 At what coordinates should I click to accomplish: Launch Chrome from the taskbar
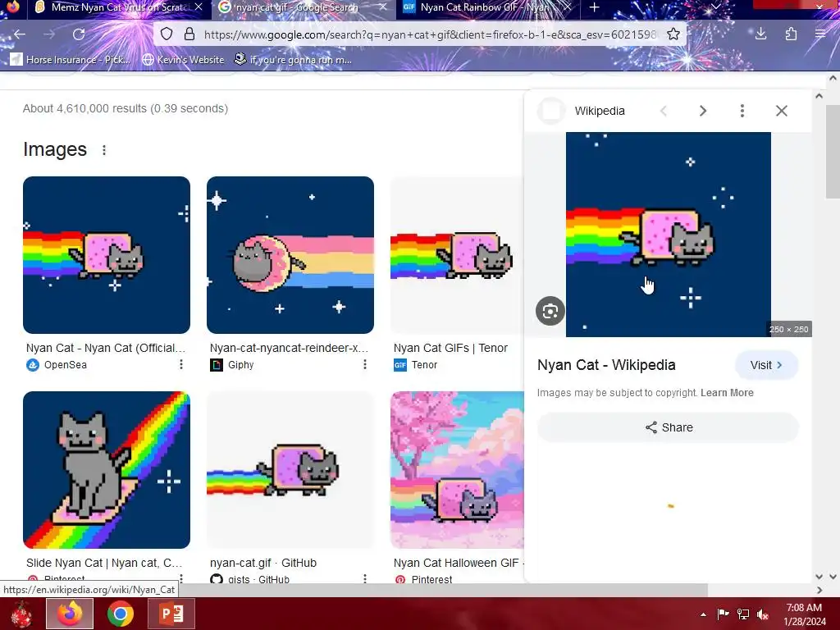pyautogui.click(x=121, y=614)
